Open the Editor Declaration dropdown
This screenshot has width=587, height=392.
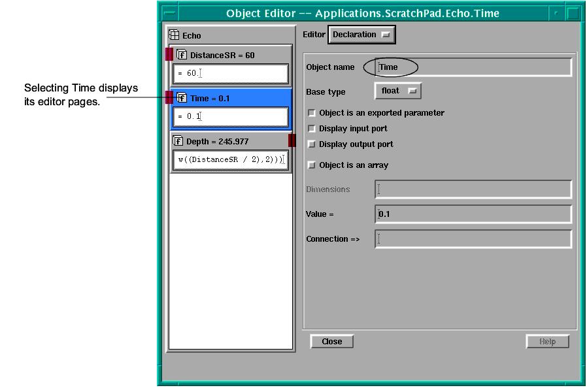coord(361,35)
